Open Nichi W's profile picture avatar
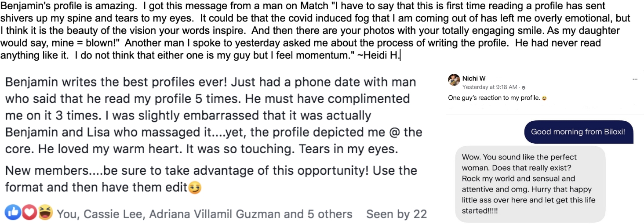The width and height of the screenshot is (644, 224). [x=454, y=80]
